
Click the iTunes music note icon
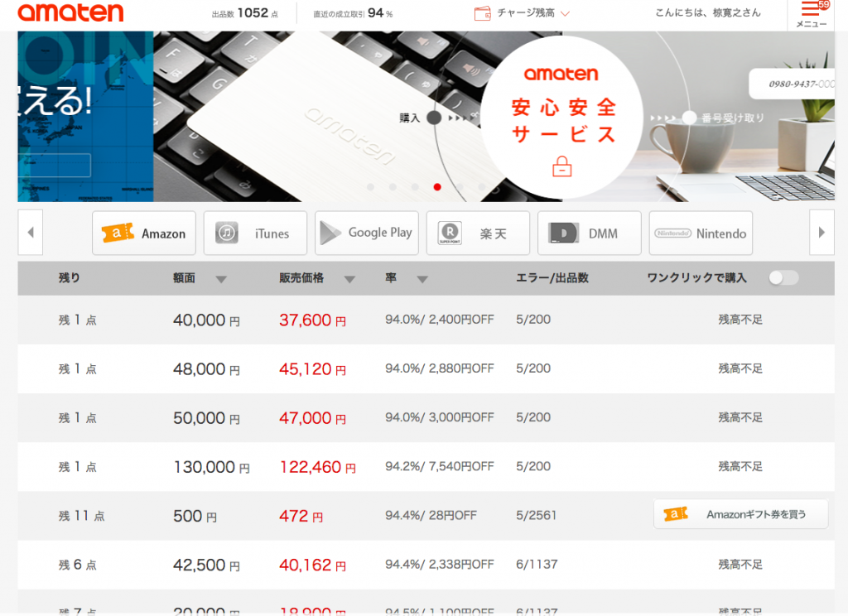(x=227, y=233)
